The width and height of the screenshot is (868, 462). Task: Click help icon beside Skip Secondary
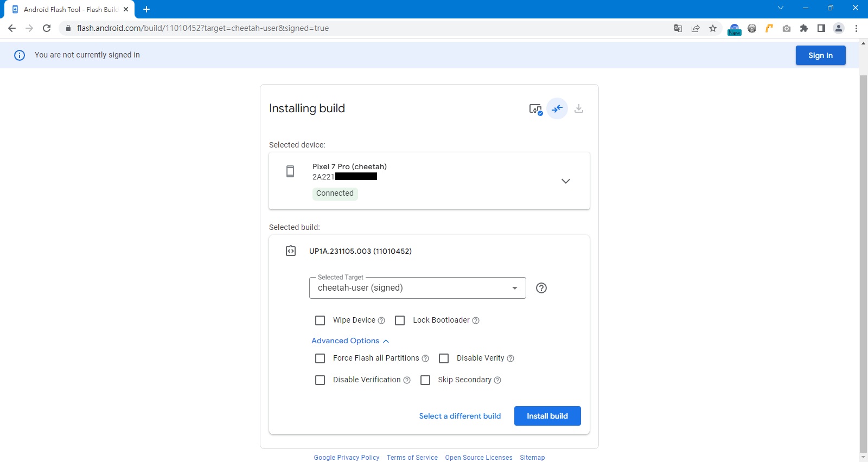click(x=497, y=380)
